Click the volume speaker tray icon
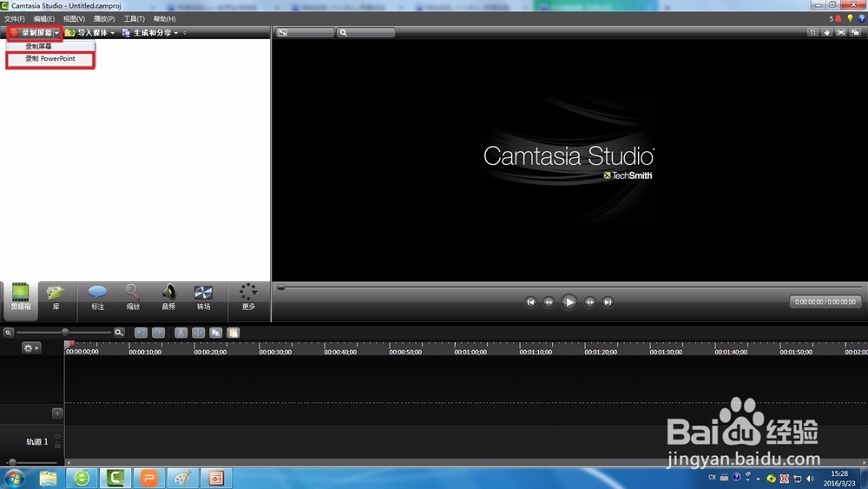Image resolution: width=868 pixels, height=489 pixels. tap(811, 479)
